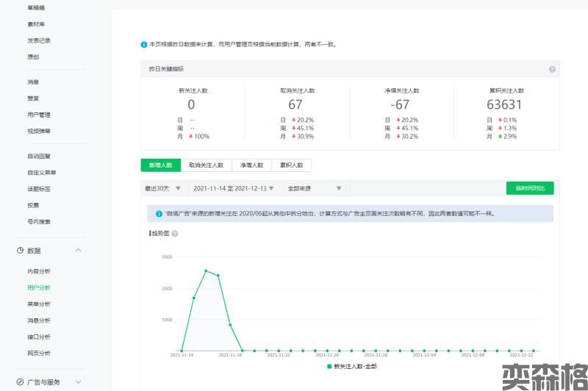This screenshot has height=391, width=588.
Task: Click the 广告与服务 section icon
Action: coord(20,382)
